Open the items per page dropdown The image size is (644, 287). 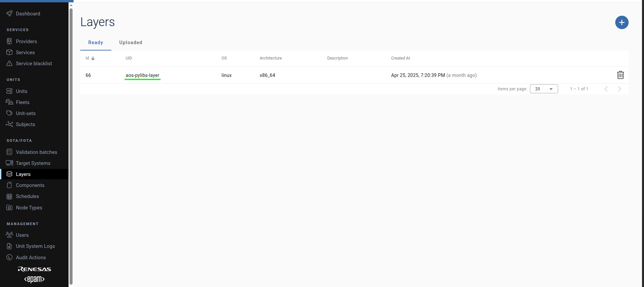pyautogui.click(x=544, y=89)
